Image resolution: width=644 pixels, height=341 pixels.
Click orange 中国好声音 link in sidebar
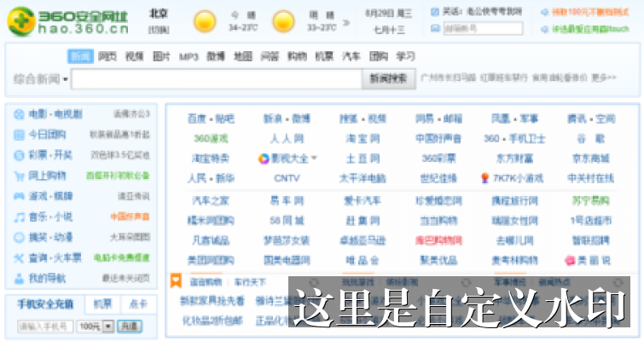131,217
